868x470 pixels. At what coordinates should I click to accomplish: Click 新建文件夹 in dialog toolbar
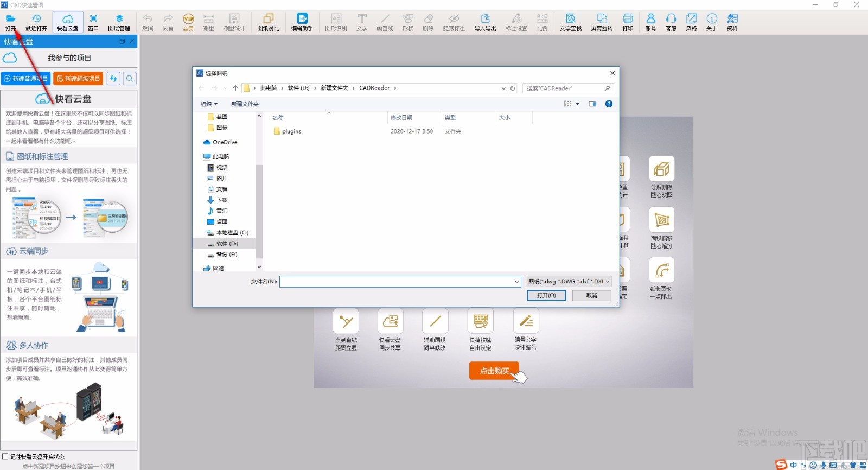245,104
